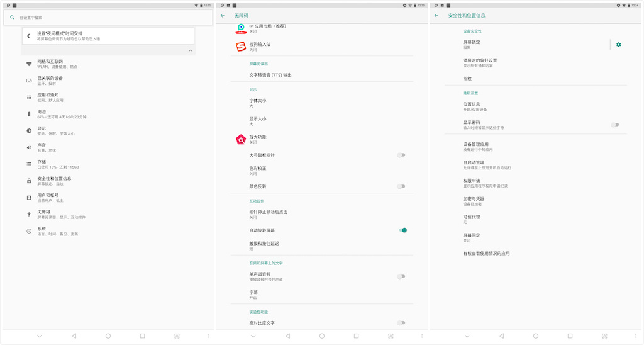Enable the 颜色反转 switch
This screenshot has width=644, height=345.
coord(401,186)
